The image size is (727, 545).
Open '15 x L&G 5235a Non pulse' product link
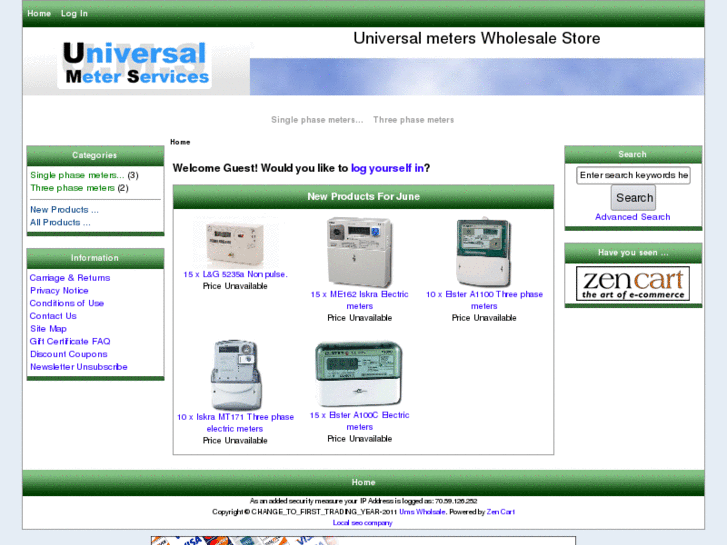point(235,274)
